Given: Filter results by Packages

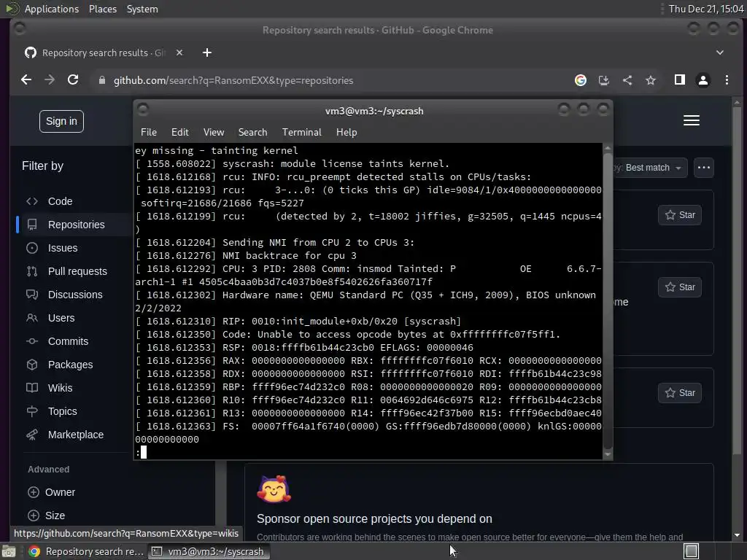Looking at the screenshot, I should [69, 365].
